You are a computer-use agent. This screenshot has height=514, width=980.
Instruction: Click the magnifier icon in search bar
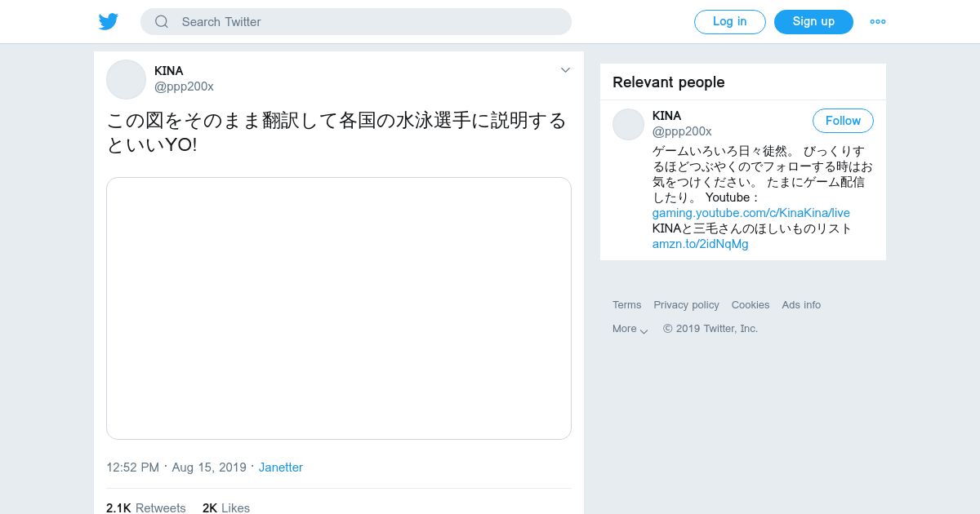162,22
